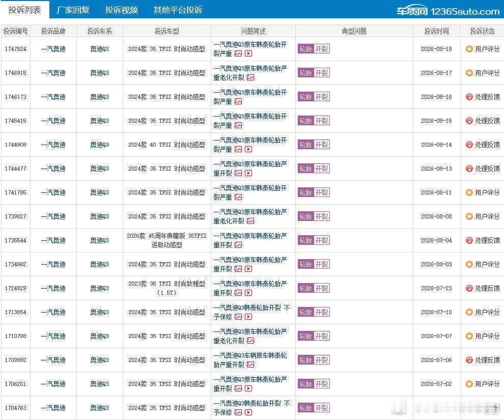The height and width of the screenshot is (420, 504).
Task: Open complaint titled 一汽奥迪Q3韩泰轮胎开裂 不予保修 dated 2026-07-10
Action: coord(251,312)
